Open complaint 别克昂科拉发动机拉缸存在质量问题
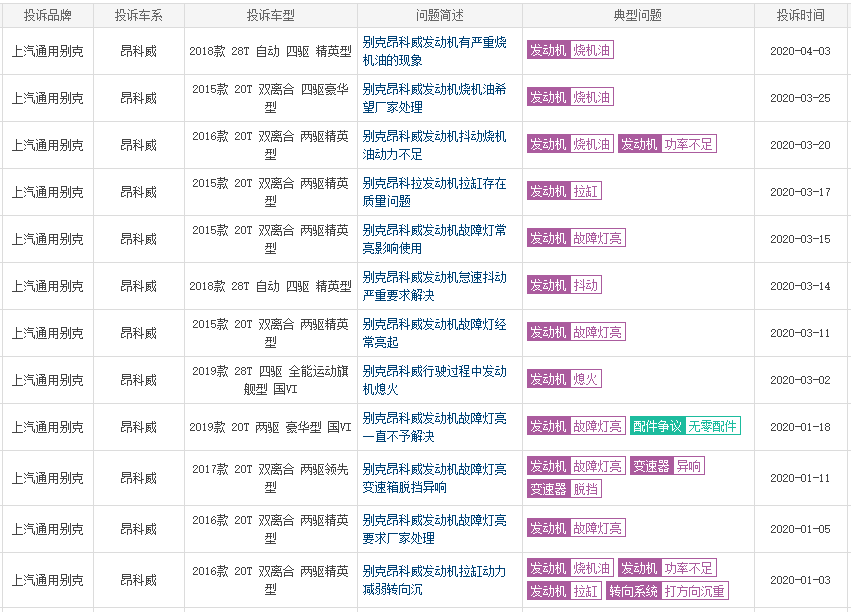Screen dimensions: 851x612 point(434,192)
